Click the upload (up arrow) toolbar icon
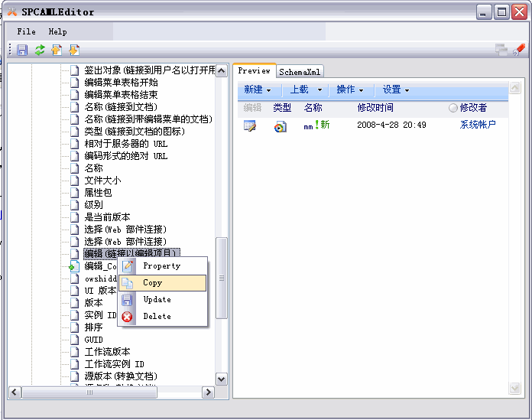 coord(57,50)
